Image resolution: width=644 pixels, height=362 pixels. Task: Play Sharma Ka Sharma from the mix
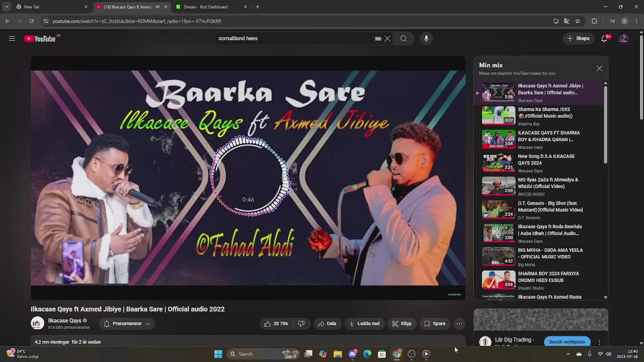(x=538, y=116)
